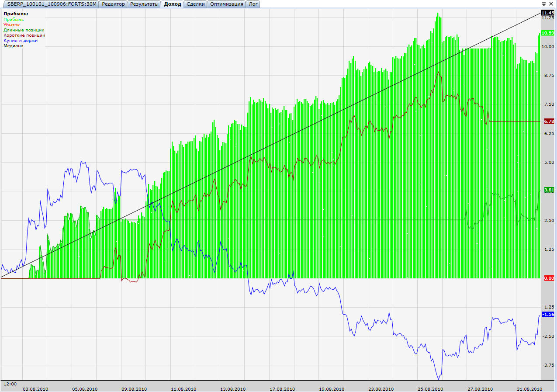Click the 19.08.2010 date axis label
This screenshot has height=392, width=557.
[x=331, y=389]
